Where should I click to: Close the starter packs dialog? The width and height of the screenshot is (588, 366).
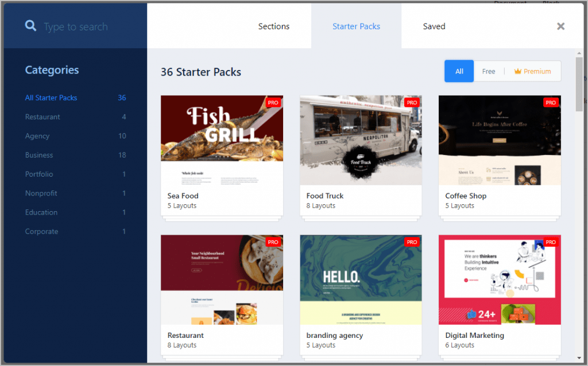(x=560, y=26)
